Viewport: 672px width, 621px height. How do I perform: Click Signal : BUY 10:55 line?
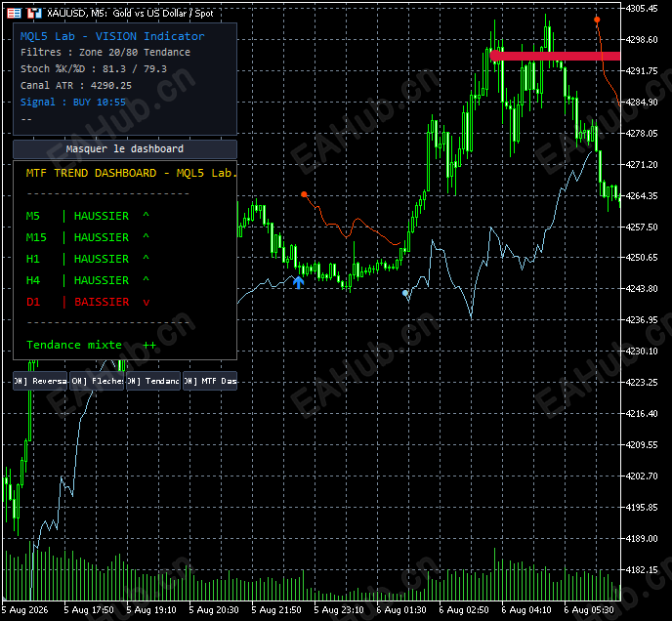[x=73, y=102]
